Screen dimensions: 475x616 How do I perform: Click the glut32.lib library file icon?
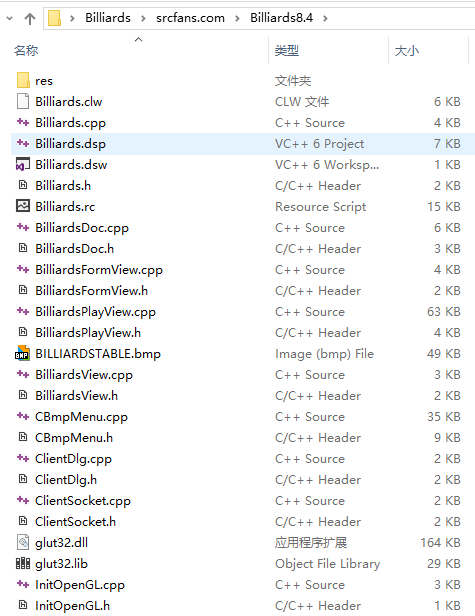[x=23, y=563]
